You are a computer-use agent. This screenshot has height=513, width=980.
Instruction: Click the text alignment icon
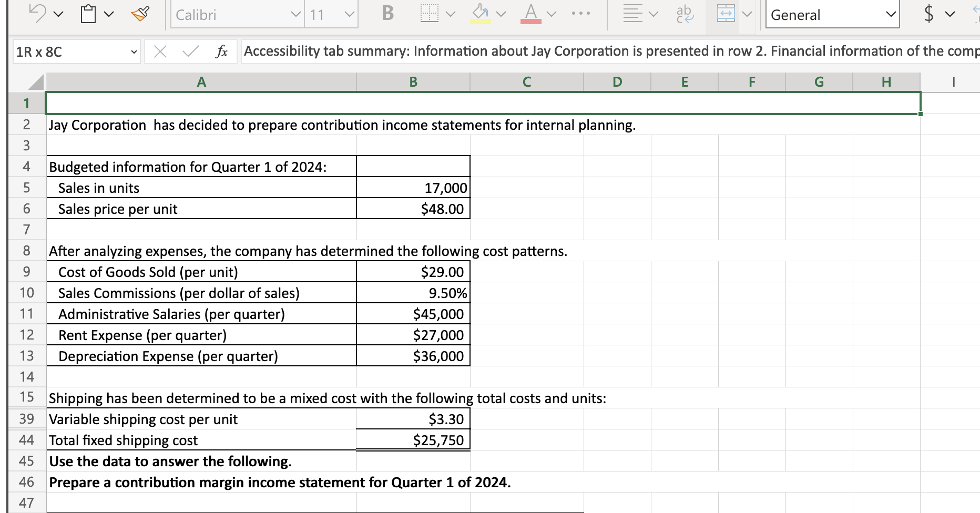[632, 14]
